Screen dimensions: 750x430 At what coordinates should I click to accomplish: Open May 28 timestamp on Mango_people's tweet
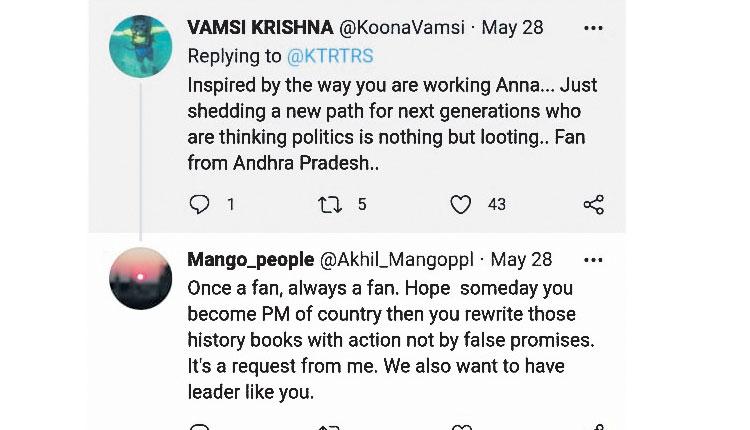(520, 260)
